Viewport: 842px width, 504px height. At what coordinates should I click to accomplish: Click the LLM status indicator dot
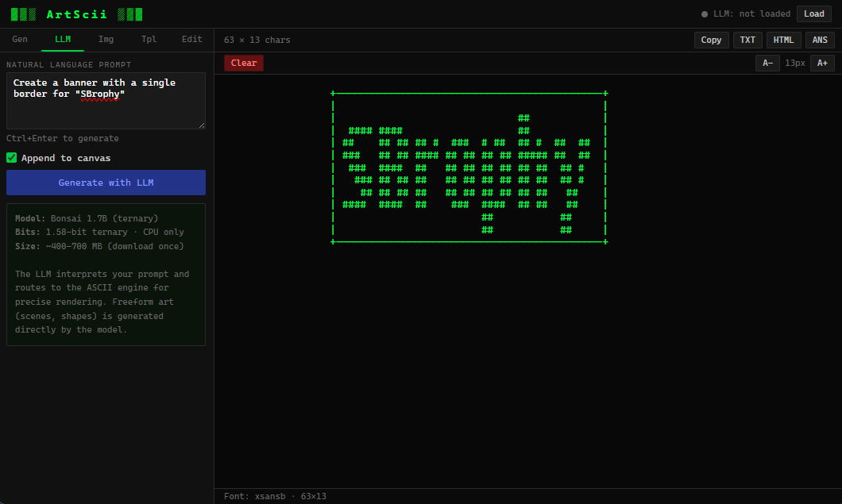click(x=705, y=14)
